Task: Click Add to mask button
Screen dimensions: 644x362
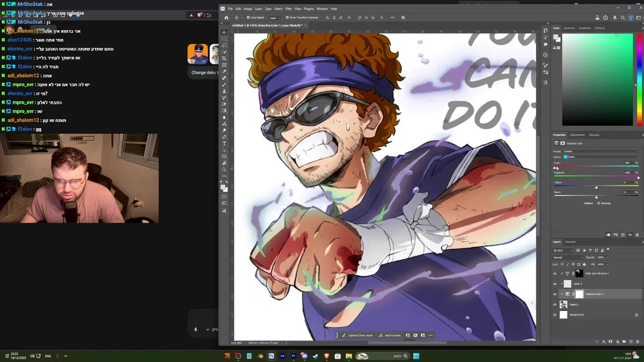Action: coord(390,335)
